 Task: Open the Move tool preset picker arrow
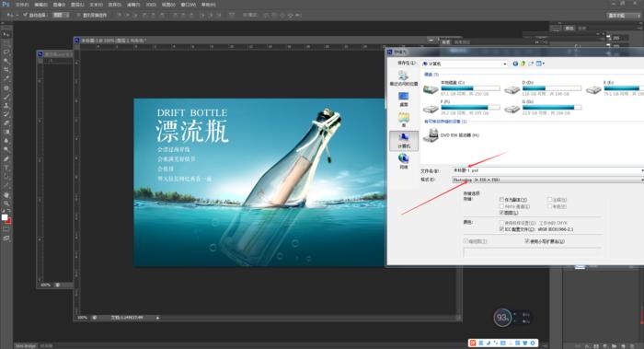(17, 15)
